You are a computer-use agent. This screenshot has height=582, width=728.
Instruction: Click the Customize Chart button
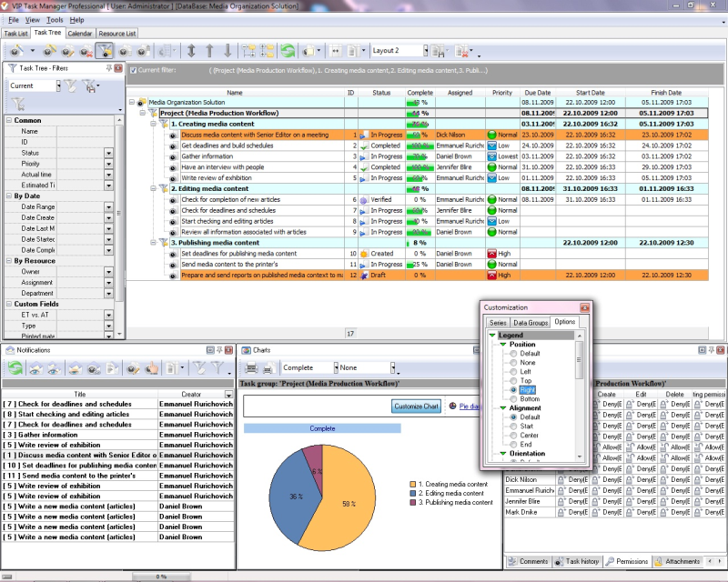click(x=418, y=406)
